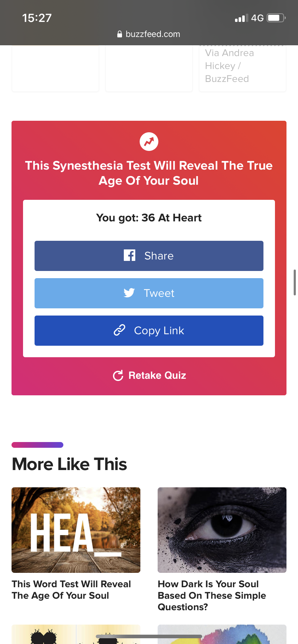The height and width of the screenshot is (644, 298).
Task: Click the Facebook logo icon
Action: click(x=130, y=256)
